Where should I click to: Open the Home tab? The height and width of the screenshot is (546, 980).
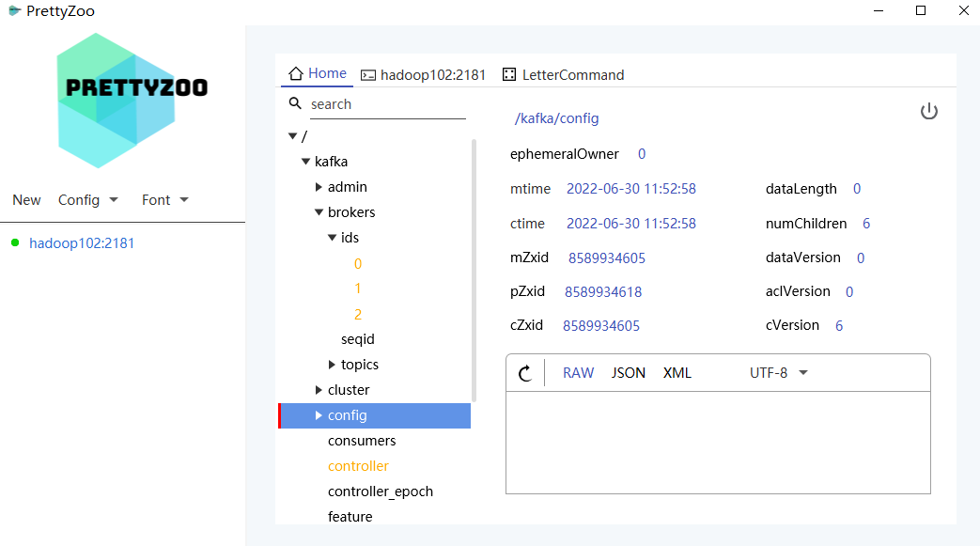318,74
